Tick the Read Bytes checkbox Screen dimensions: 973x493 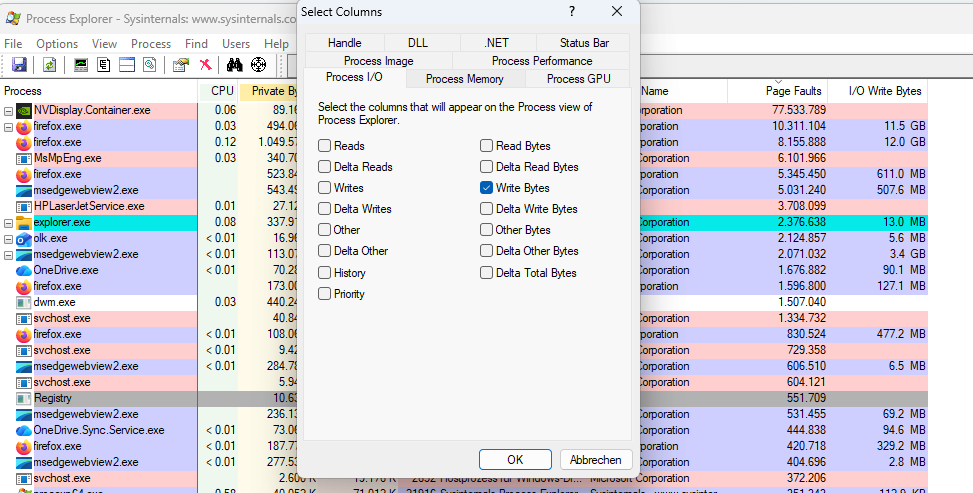tap(486, 146)
